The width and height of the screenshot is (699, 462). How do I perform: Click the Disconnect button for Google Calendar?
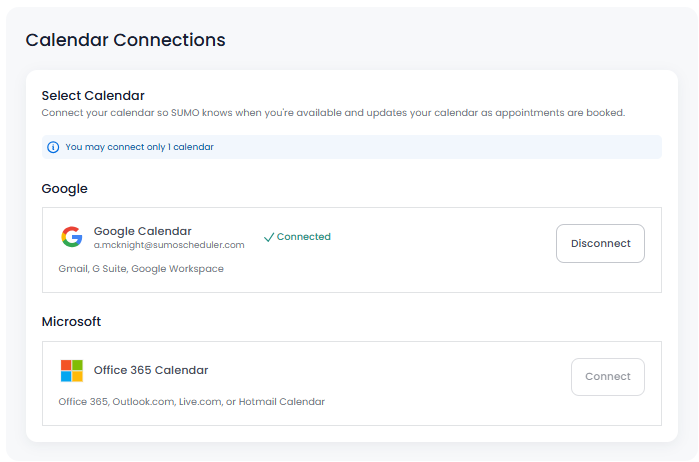(600, 243)
